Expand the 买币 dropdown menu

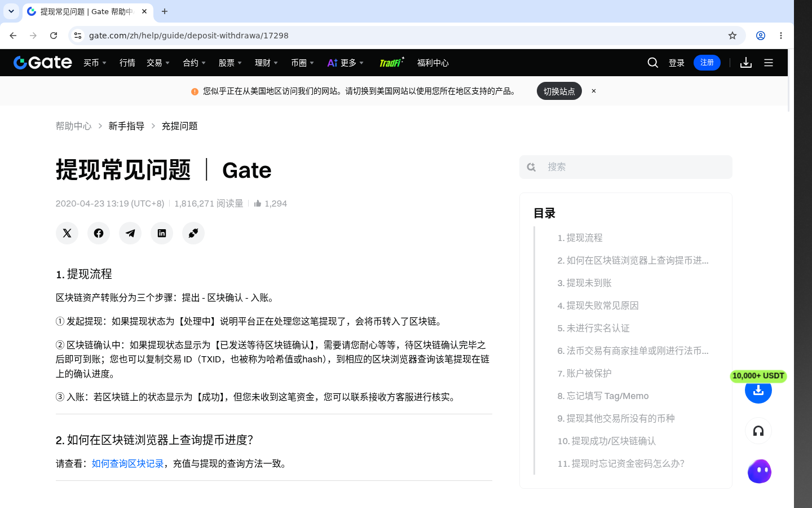pyautogui.click(x=95, y=63)
